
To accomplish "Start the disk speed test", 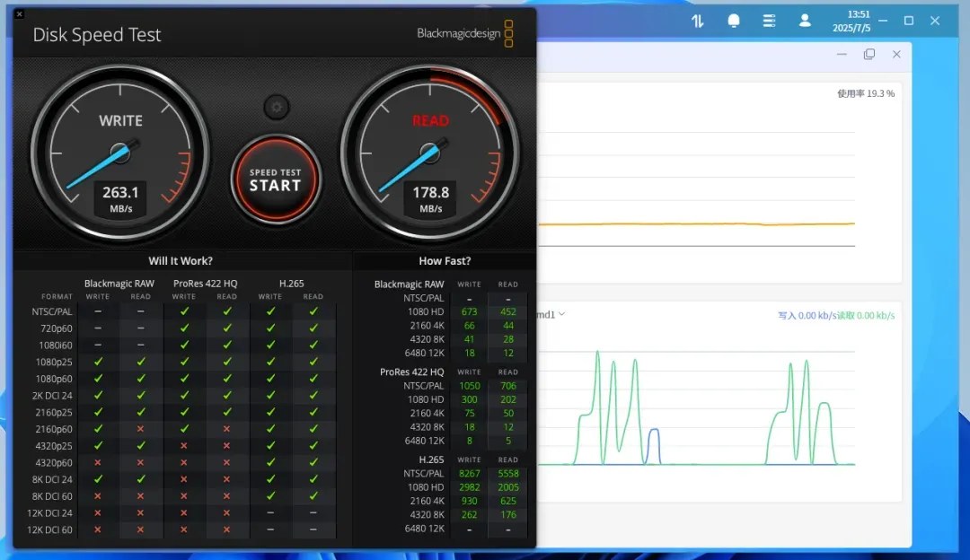I will point(276,179).
